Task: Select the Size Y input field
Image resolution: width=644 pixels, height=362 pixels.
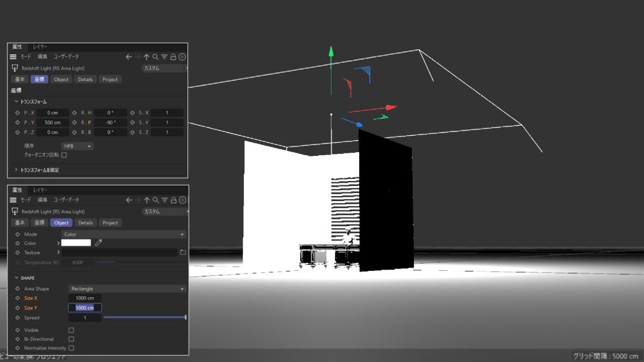Action: [84, 307]
